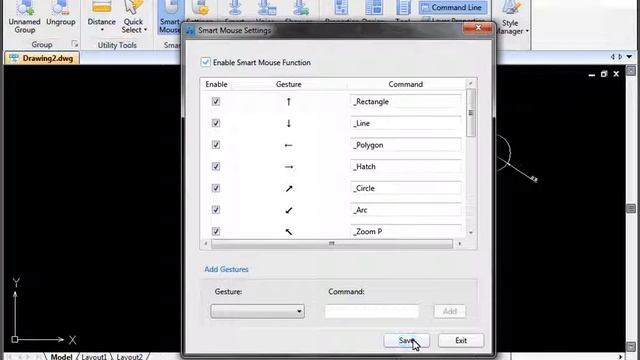Close the Smart Mouse Settings dialog window

pos(478,28)
